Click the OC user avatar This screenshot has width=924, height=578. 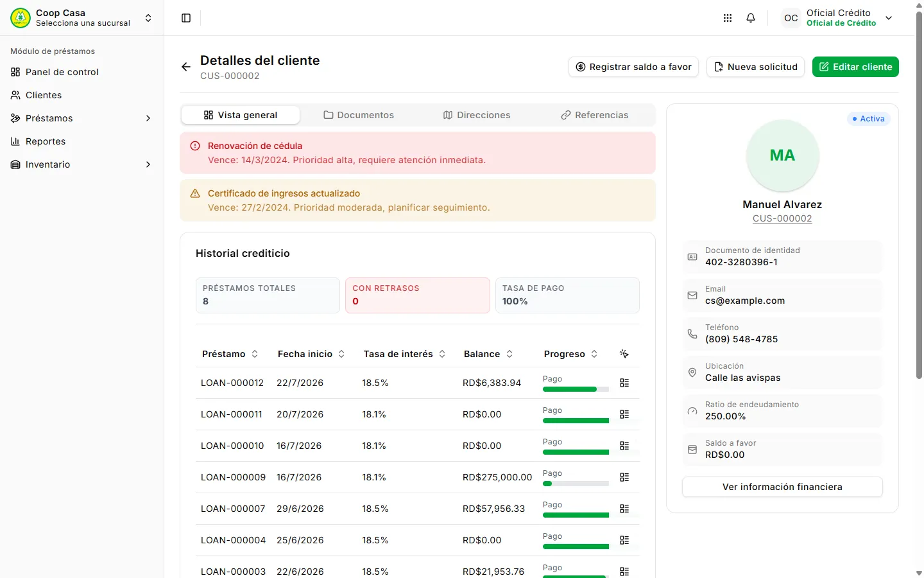tap(791, 18)
